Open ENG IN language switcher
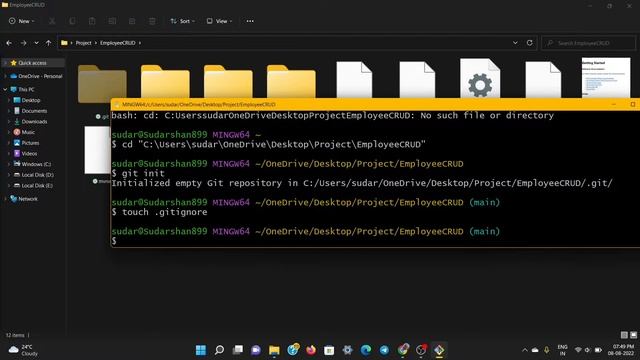The width and height of the screenshot is (640, 360). coord(562,350)
